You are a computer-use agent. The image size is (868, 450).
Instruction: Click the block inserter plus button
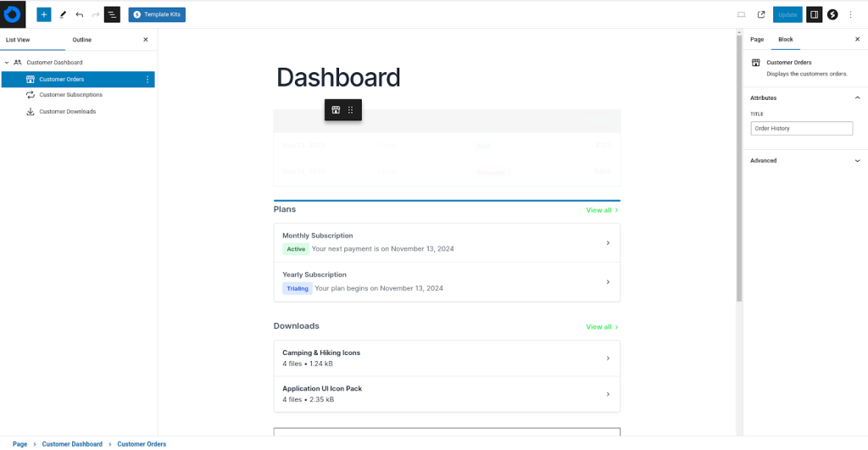click(x=44, y=14)
